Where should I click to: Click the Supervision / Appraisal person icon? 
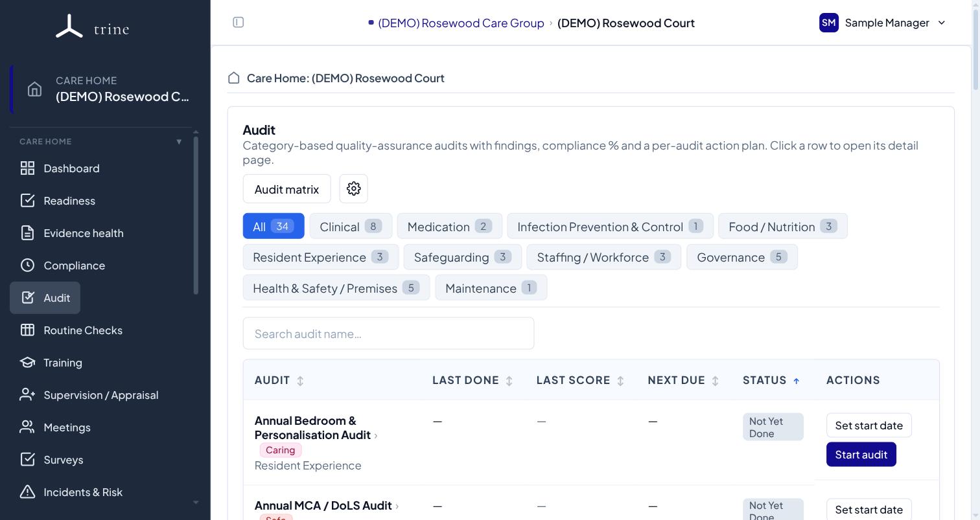click(x=27, y=395)
